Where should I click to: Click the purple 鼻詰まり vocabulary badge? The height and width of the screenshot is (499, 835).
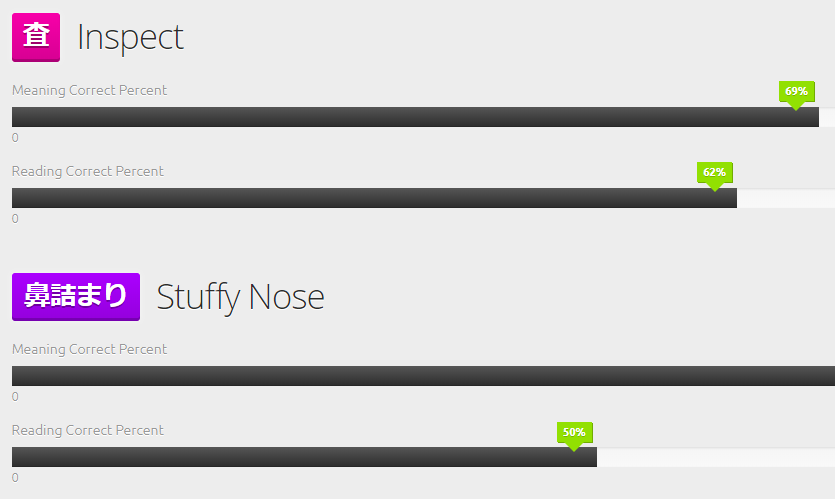click(76, 297)
